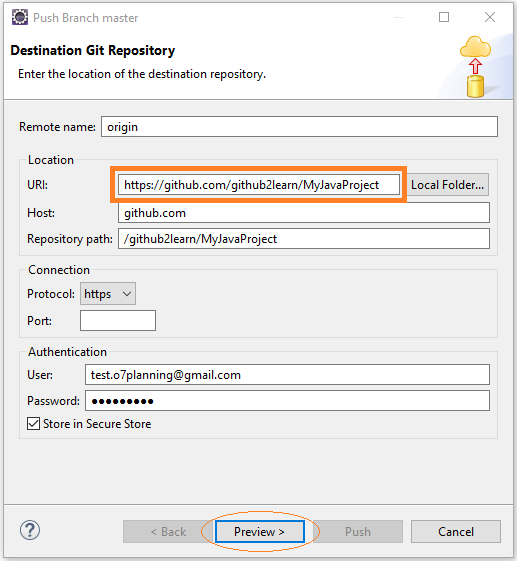517x561 pixels.
Task: Open the help question mark icon
Action: [30, 530]
